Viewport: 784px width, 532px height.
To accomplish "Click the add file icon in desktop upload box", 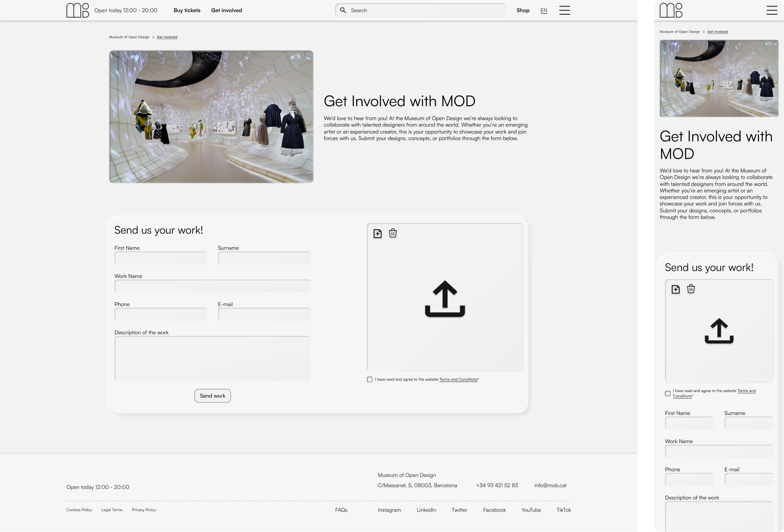I will pyautogui.click(x=377, y=233).
